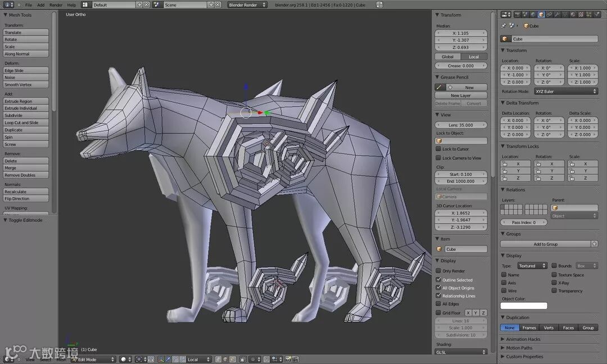This screenshot has width=607, height=364.
Task: Enable the Only Render checkbox
Action: point(438,271)
